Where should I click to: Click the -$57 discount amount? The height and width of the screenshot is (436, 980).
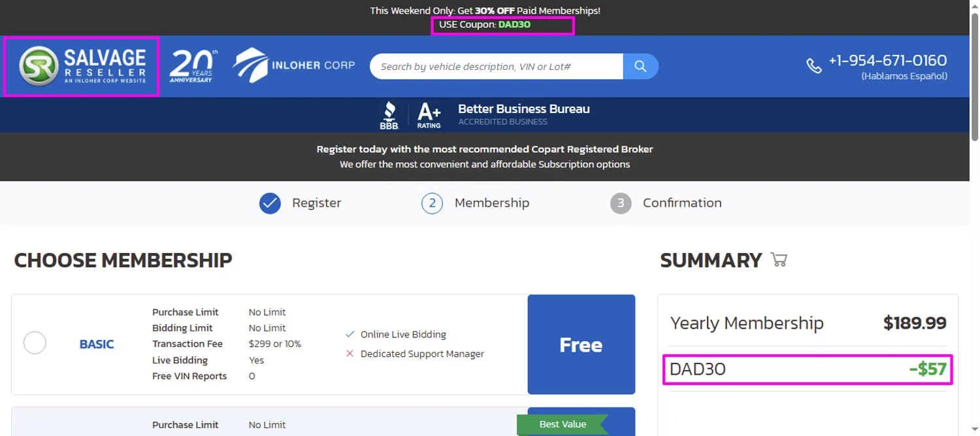pyautogui.click(x=928, y=369)
